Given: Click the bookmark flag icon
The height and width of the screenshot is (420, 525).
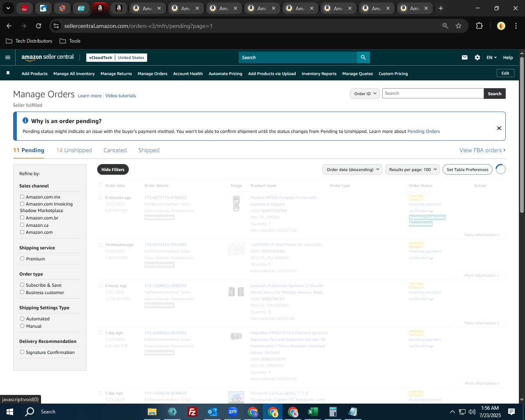Looking at the screenshot, I should pyautogui.click(x=8, y=73).
